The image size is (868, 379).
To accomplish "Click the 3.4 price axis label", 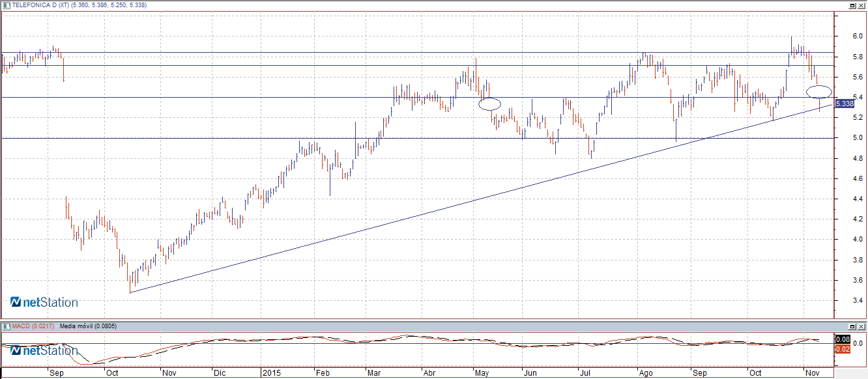I will 858,300.
